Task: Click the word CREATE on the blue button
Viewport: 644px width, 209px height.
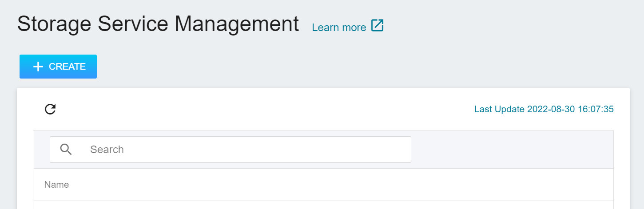Action: coord(67,67)
